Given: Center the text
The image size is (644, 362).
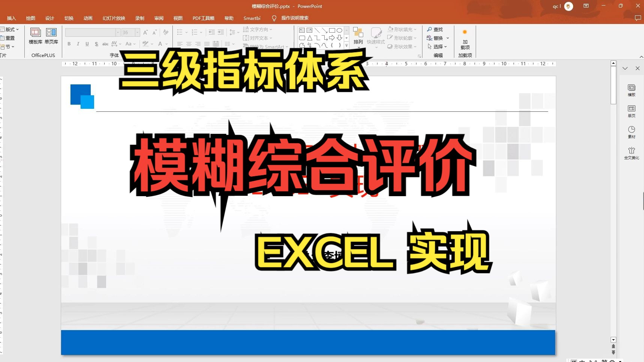Looking at the screenshot, I should point(189,44).
